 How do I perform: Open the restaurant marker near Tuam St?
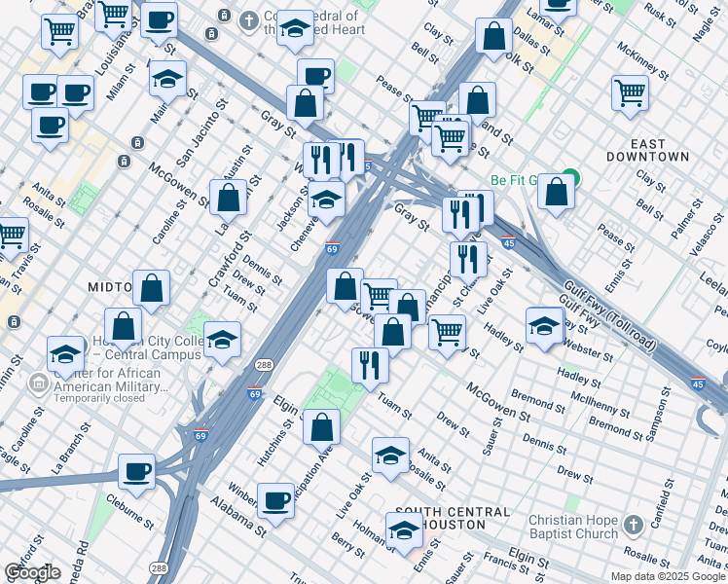(370, 364)
